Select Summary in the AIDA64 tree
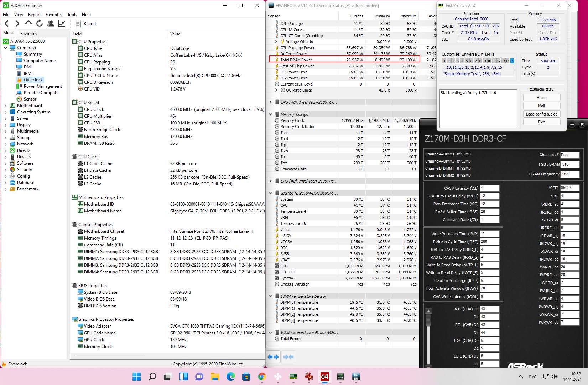The width and height of the screenshot is (588, 385). coord(33,54)
